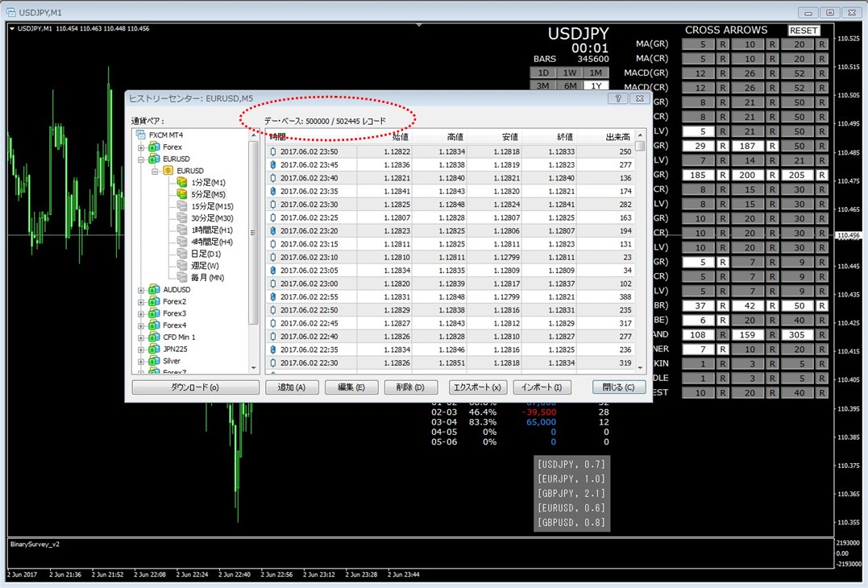Click symbol tree scrollbar down arrow
The width and height of the screenshot is (868, 588).
tap(254, 367)
